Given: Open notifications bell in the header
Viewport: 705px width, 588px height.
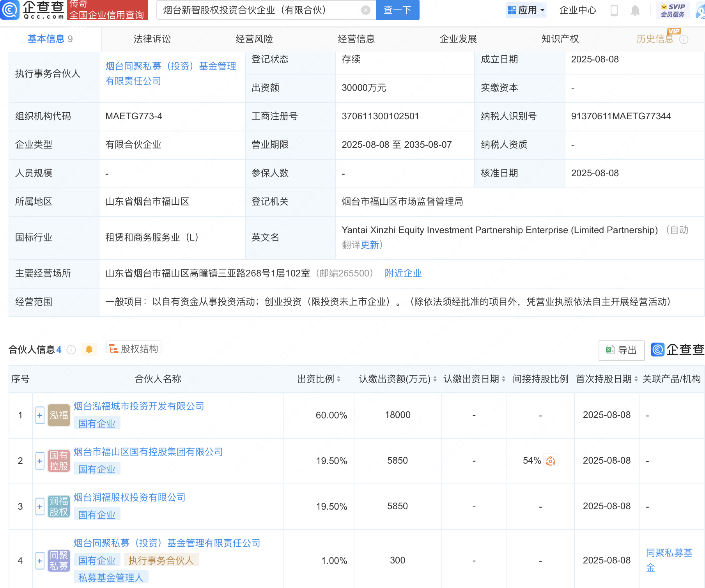Looking at the screenshot, I should pos(635,10).
